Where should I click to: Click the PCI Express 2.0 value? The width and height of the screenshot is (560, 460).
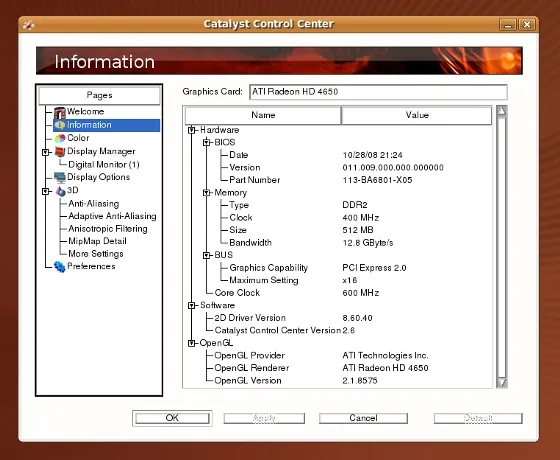coord(374,268)
